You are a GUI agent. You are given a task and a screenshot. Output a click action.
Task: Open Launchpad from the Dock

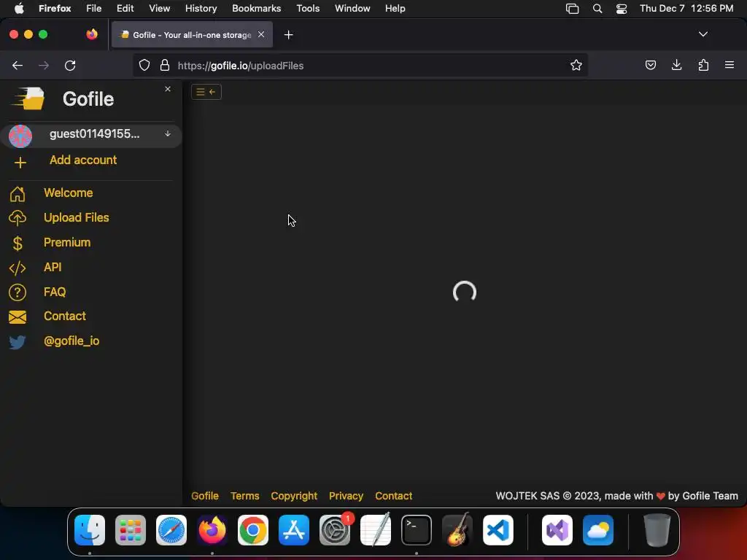[131, 530]
